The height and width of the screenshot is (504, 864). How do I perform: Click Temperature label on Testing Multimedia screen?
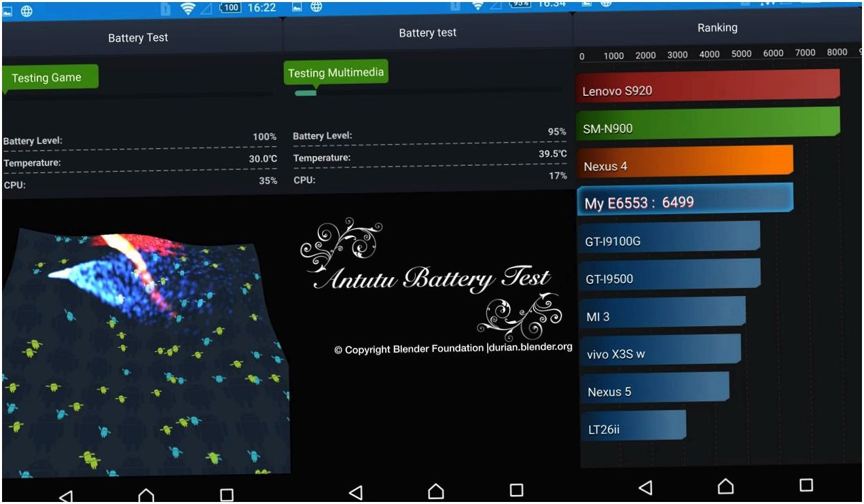(x=322, y=158)
